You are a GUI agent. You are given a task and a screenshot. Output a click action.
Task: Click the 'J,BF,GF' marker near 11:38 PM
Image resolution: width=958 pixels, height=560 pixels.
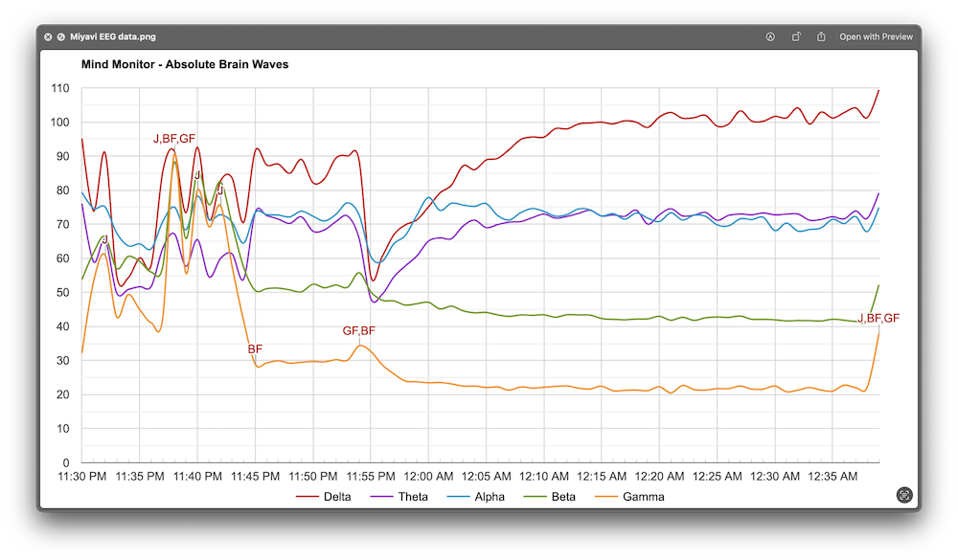pos(174,139)
